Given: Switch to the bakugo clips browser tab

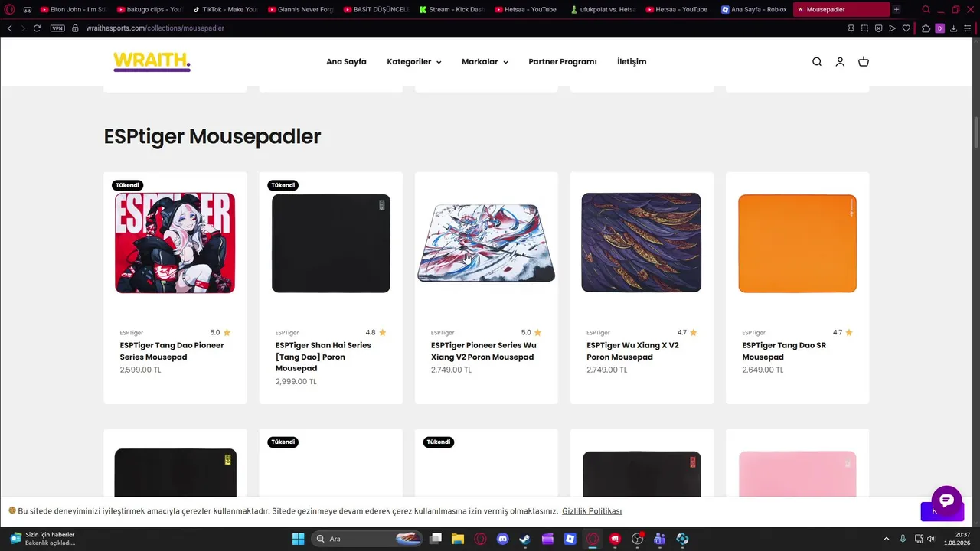Looking at the screenshot, I should point(149,10).
